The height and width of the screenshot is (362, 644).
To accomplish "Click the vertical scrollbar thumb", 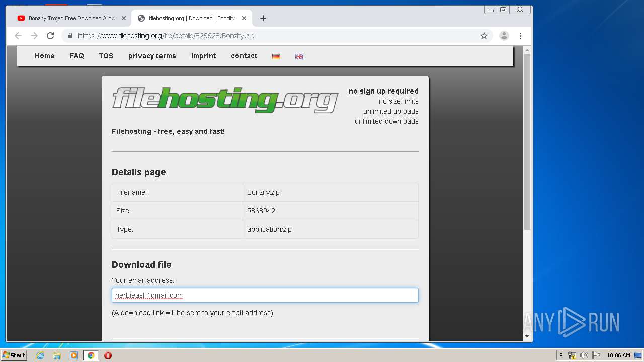I will 527,142.
